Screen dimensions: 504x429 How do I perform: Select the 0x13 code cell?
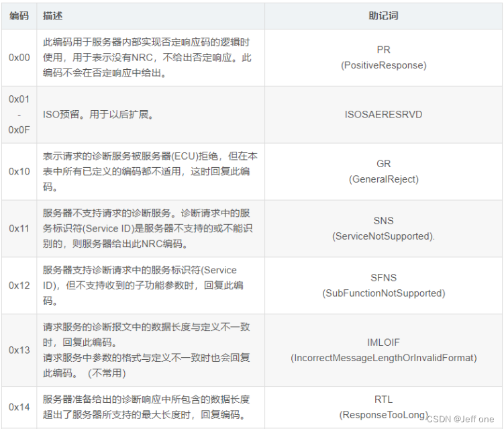point(19,350)
